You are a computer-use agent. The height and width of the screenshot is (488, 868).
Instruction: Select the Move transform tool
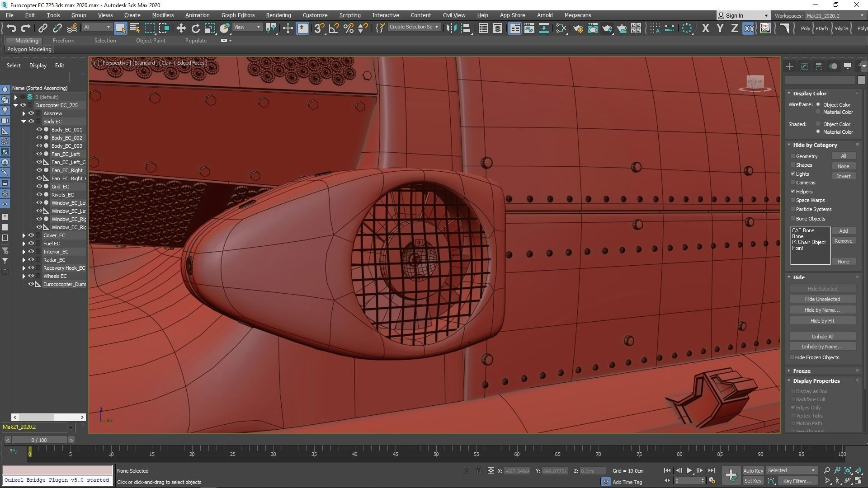(181, 28)
